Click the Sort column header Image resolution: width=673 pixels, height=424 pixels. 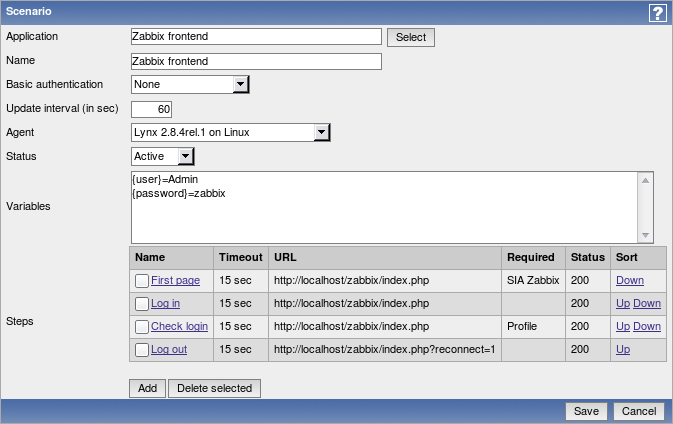[x=638, y=257]
